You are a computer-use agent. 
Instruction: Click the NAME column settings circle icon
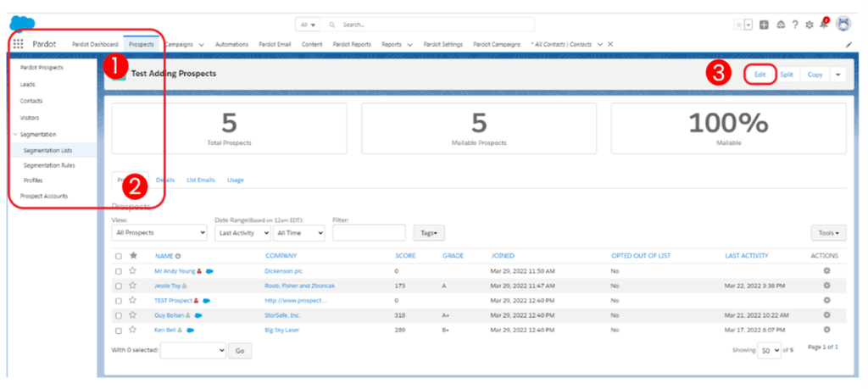178,256
